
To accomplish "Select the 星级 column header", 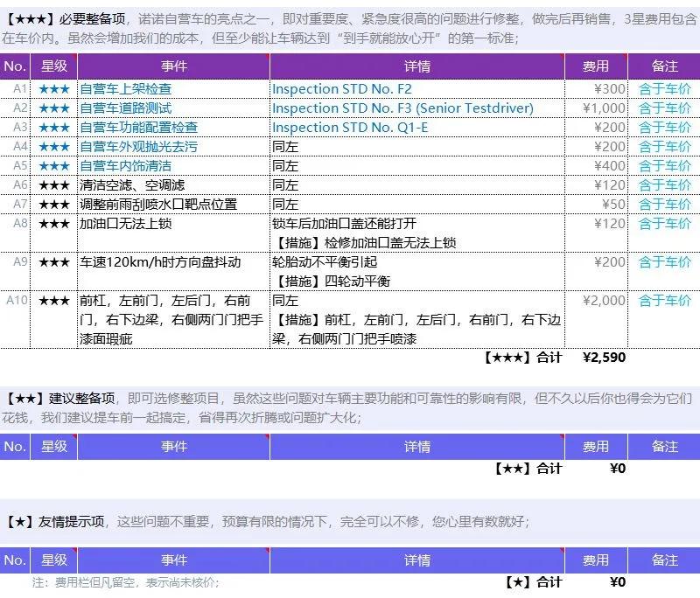I will coord(54,66).
